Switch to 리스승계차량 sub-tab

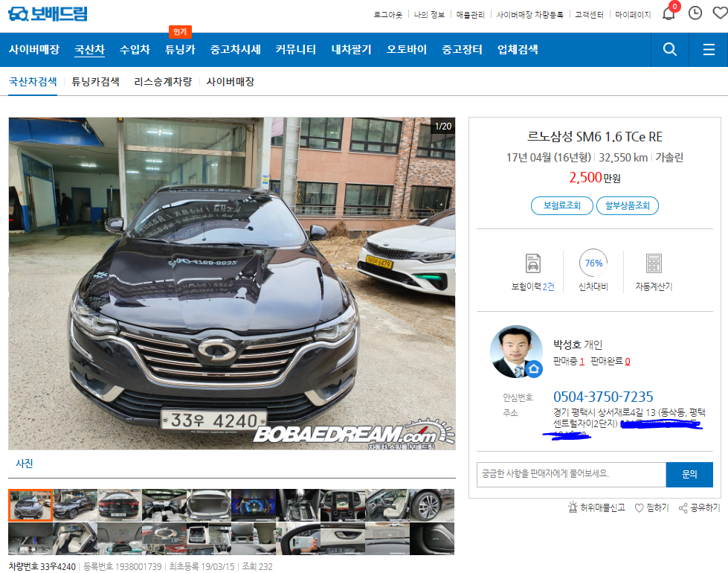pyautogui.click(x=163, y=82)
